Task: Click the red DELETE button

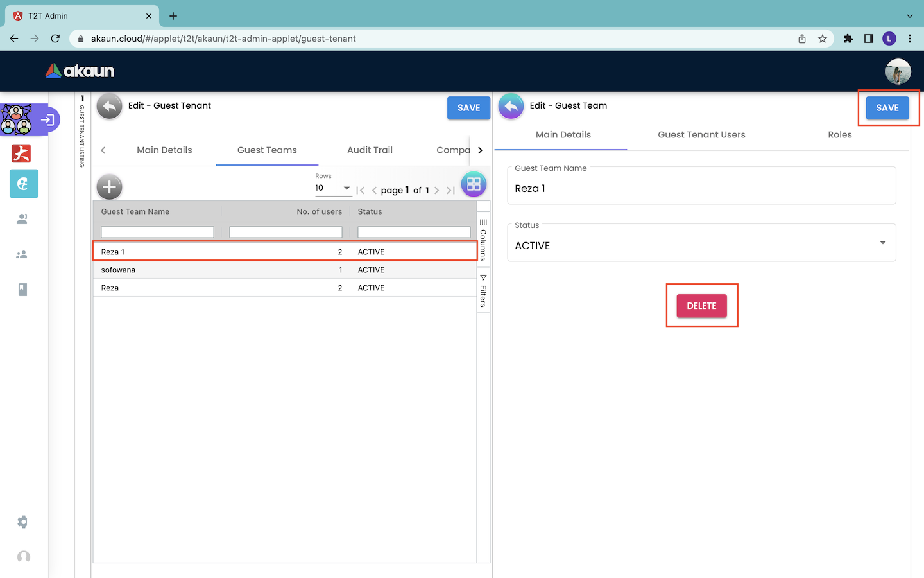Action: pos(701,306)
